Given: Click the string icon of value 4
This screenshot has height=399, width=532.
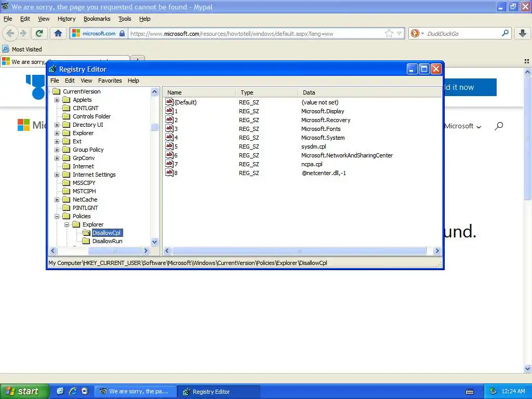Looking at the screenshot, I should click(169, 137).
